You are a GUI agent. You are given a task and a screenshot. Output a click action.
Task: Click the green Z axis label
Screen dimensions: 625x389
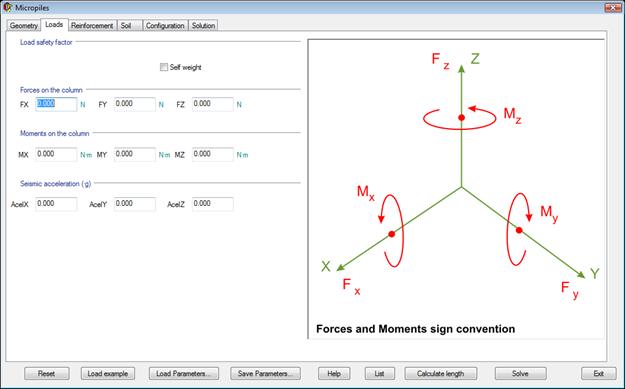coord(475,59)
